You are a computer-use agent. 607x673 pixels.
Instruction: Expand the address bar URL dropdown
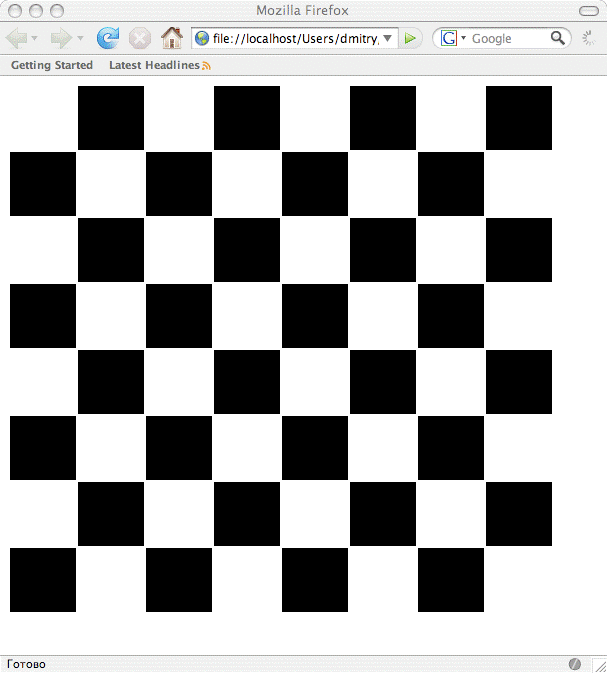388,39
